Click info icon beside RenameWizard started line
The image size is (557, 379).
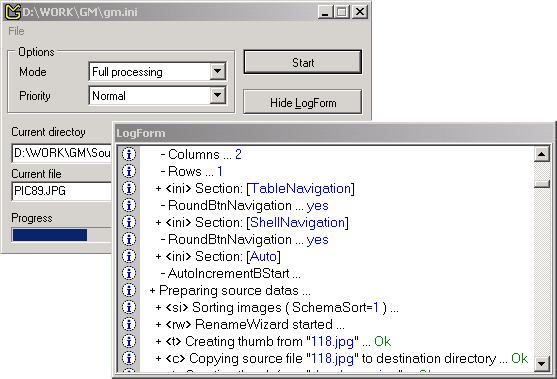129,324
